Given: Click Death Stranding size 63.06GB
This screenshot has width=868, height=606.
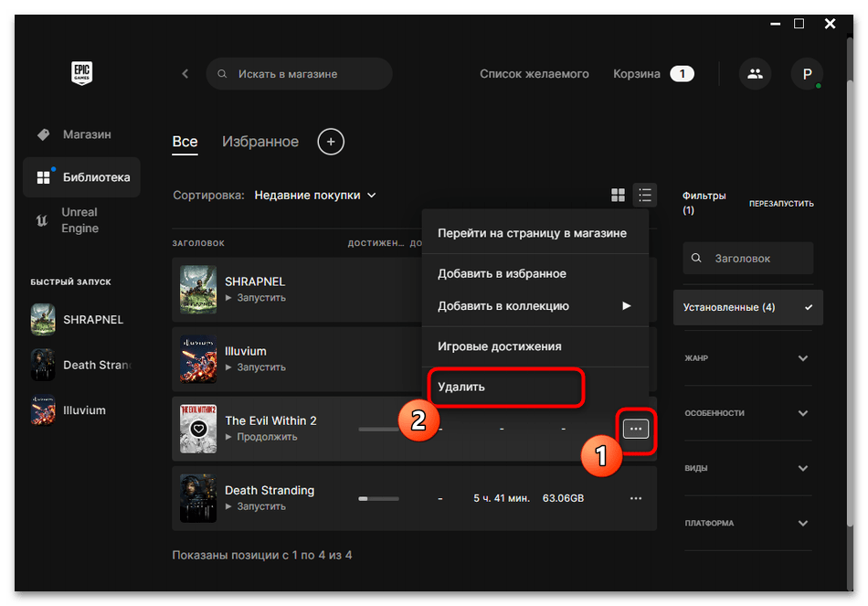Looking at the screenshot, I should coord(563,498).
